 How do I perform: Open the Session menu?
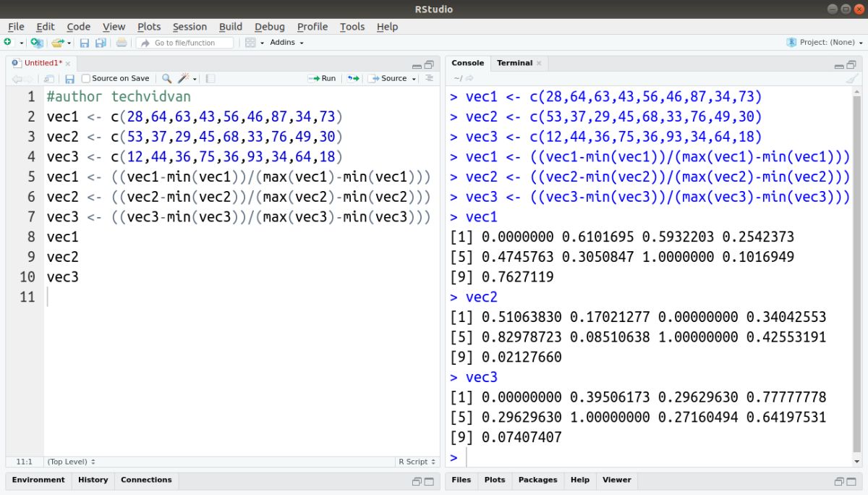[190, 27]
